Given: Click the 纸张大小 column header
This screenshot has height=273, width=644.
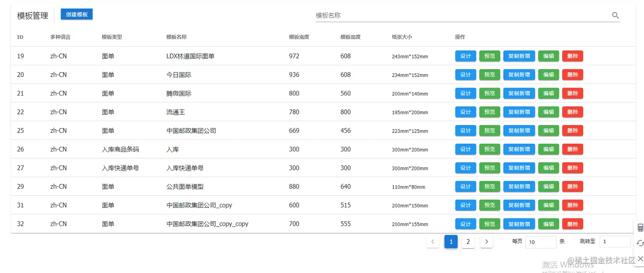Looking at the screenshot, I should click(x=402, y=37).
